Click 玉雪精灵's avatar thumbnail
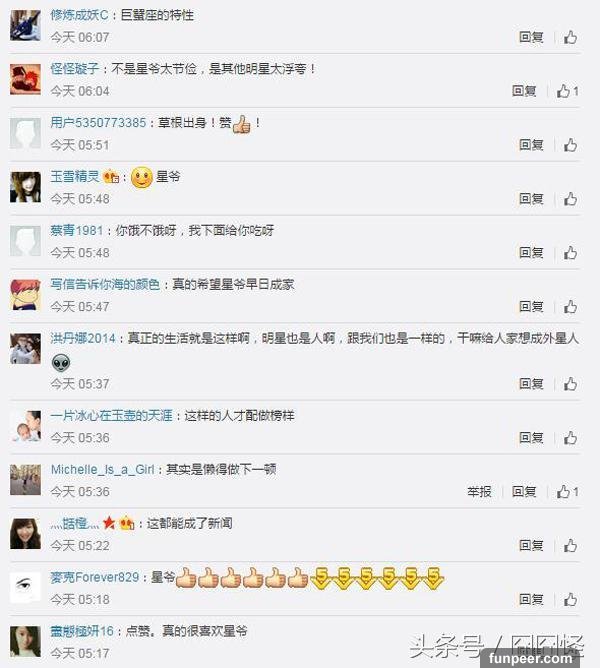Screen dimensions: 600x668 coord(26,187)
